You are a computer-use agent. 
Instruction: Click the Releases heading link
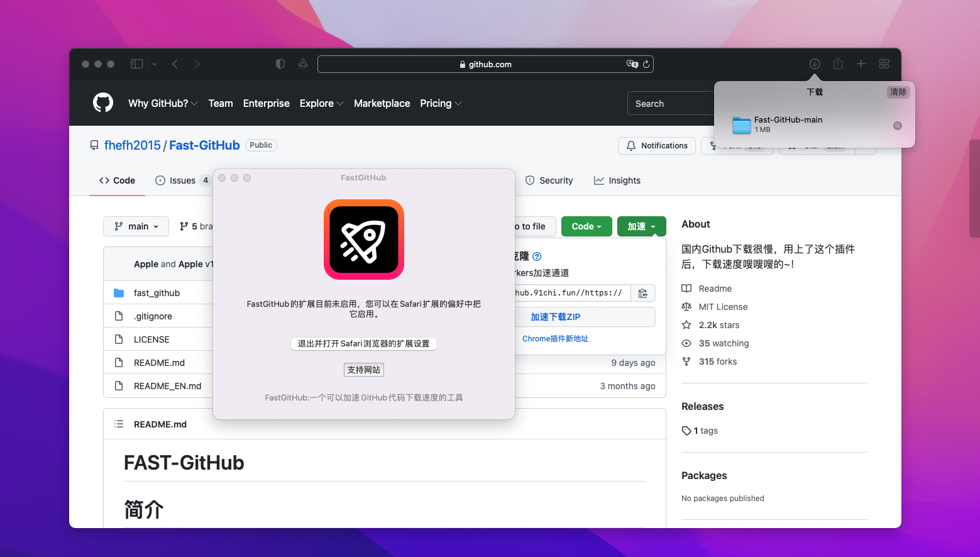(x=703, y=406)
